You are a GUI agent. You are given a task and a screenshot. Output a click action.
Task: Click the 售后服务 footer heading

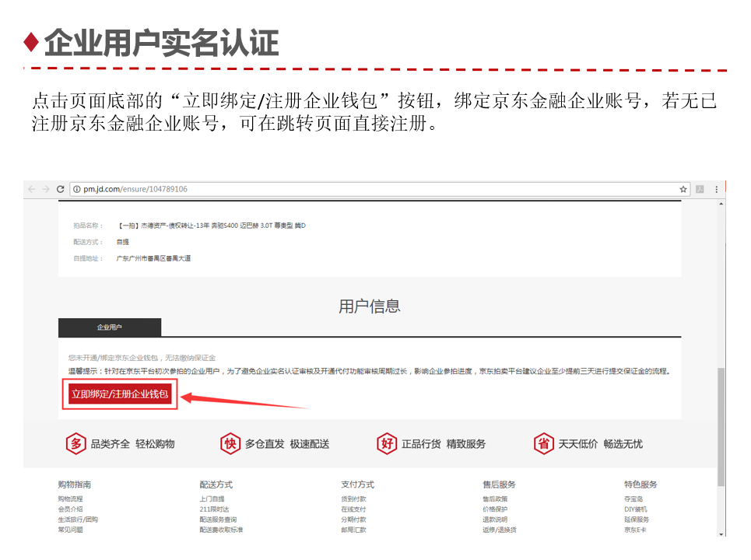pyautogui.click(x=499, y=485)
